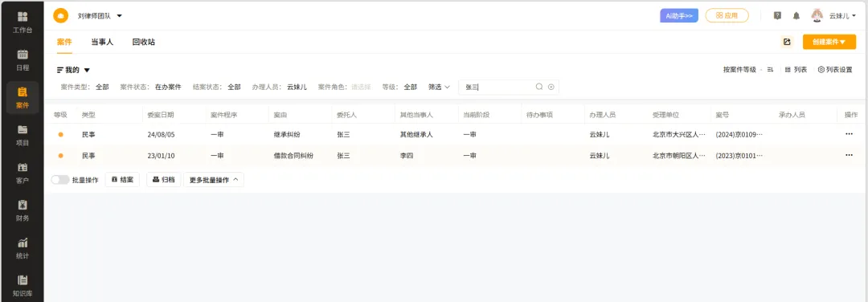Click the date 23/01/10
Screen dimensions: 868x302
tap(161, 156)
